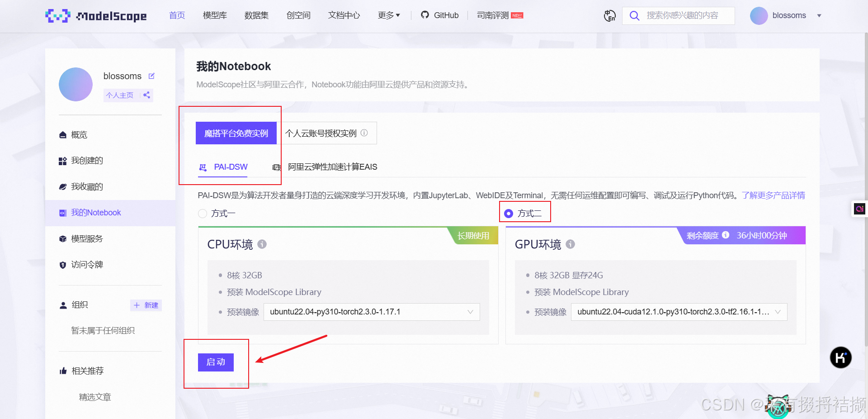This screenshot has height=419, width=868.
Task: Share profile via the share icon
Action: point(146,95)
